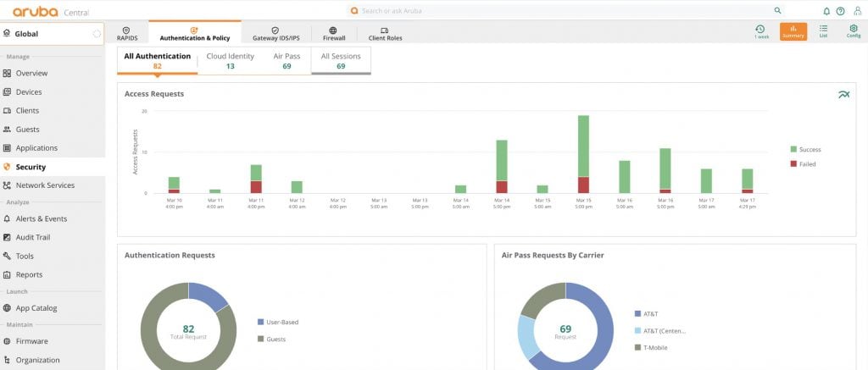Click the search magnifier icon
This screenshot has width=868, height=370.
[x=777, y=11]
